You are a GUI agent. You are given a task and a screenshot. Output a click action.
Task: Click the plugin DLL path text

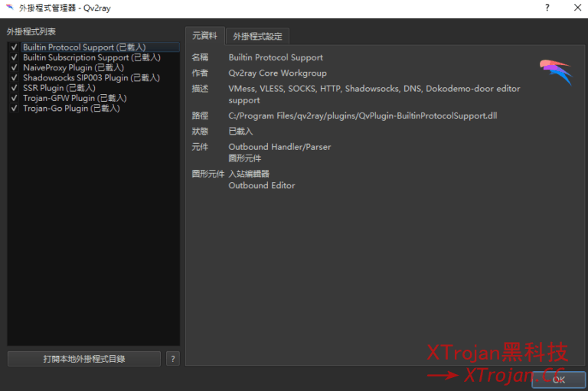pos(363,116)
